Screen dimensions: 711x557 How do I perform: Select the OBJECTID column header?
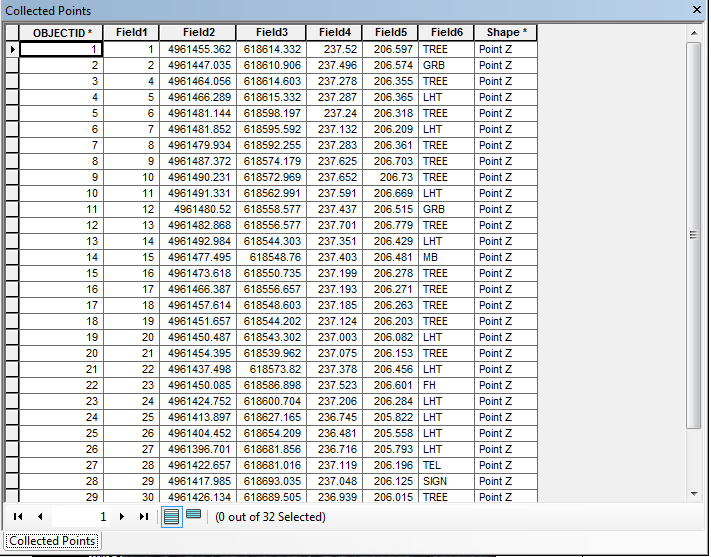(61, 33)
